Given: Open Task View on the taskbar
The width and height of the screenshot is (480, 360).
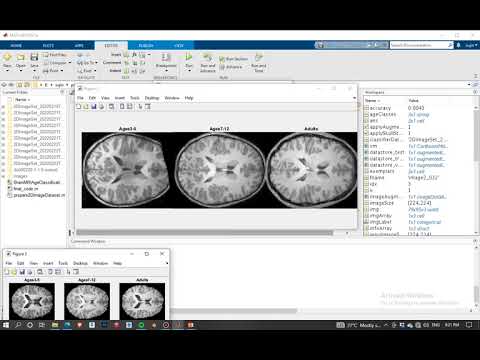Looking at the screenshot, I should [42, 325].
